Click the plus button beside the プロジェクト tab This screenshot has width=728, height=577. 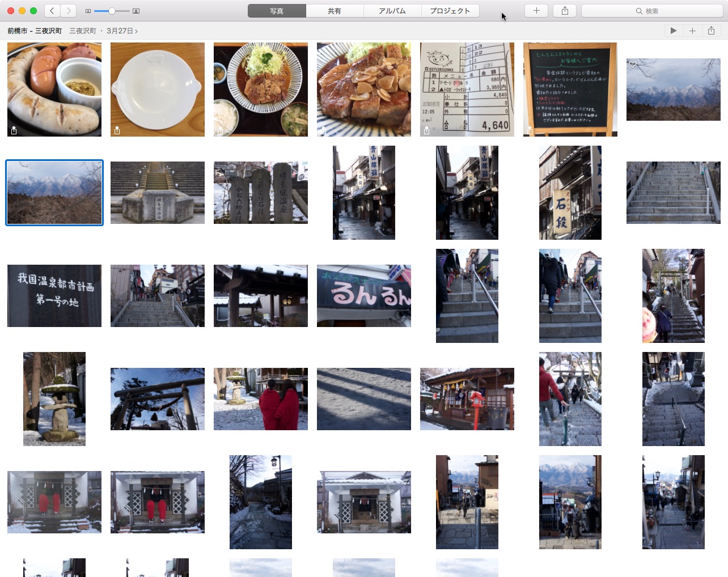coord(536,11)
